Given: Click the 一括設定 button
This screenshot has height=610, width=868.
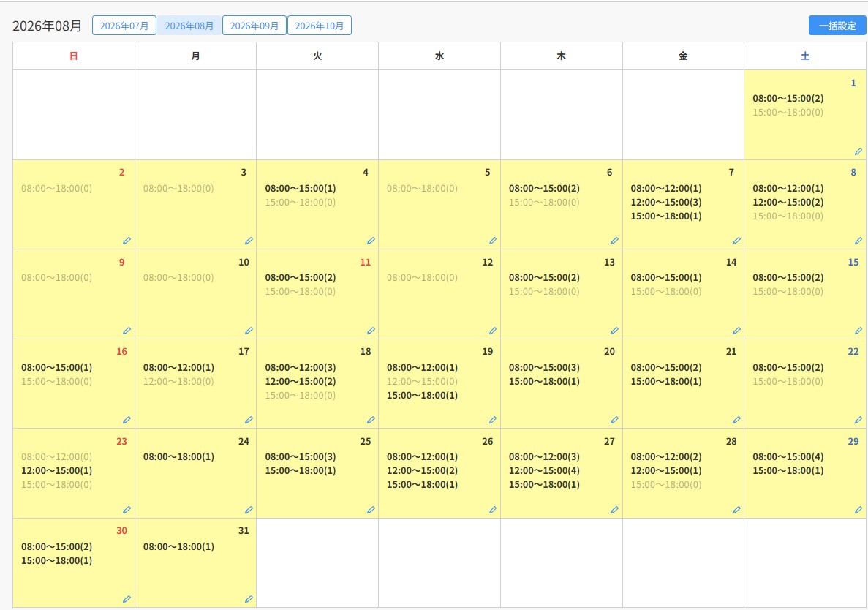Looking at the screenshot, I should click(x=837, y=26).
